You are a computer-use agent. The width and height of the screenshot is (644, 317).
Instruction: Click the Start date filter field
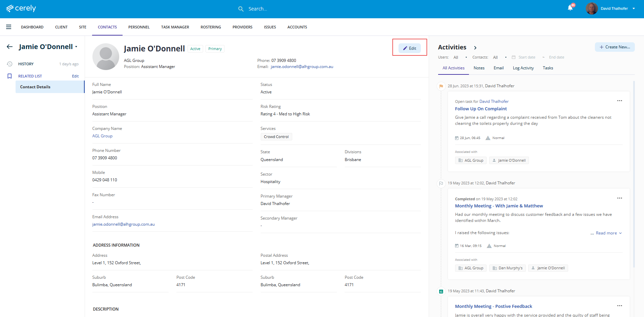tap(527, 58)
